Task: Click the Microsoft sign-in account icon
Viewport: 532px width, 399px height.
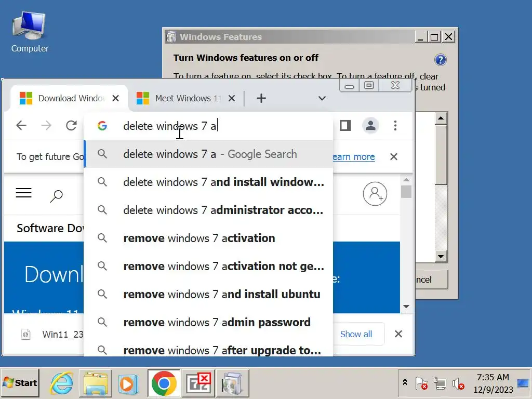Action: coord(375,194)
